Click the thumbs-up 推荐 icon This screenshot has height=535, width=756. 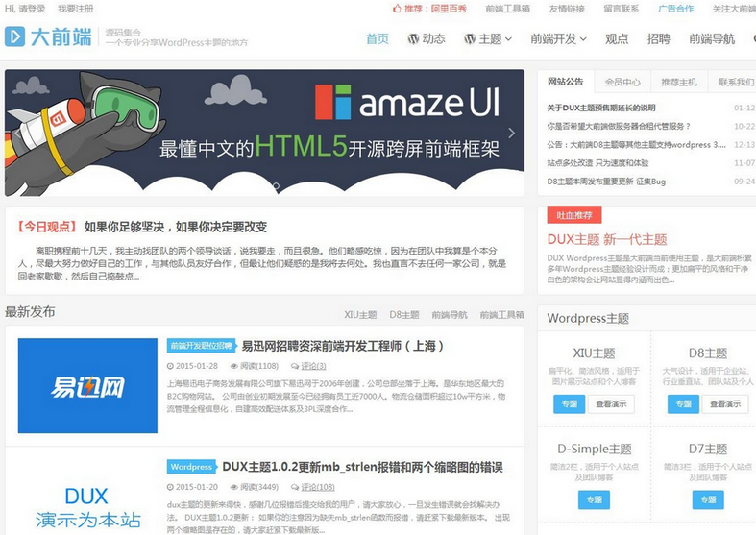tap(397, 9)
